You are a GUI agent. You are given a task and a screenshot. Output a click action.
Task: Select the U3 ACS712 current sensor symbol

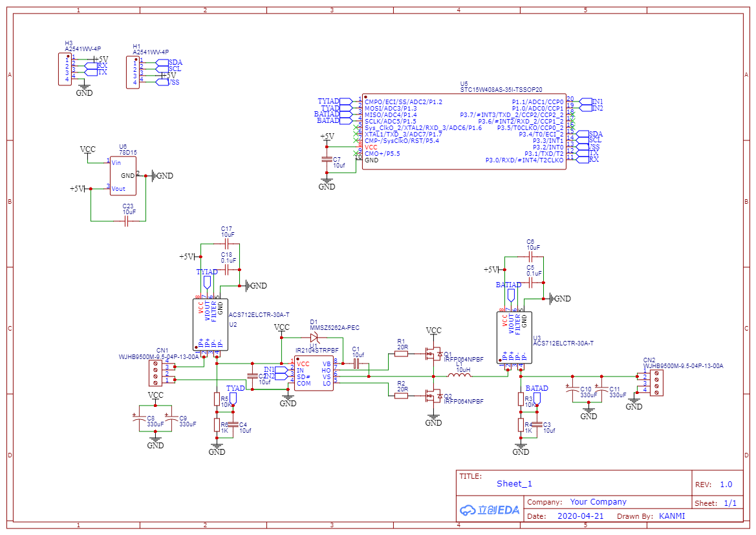514,338
